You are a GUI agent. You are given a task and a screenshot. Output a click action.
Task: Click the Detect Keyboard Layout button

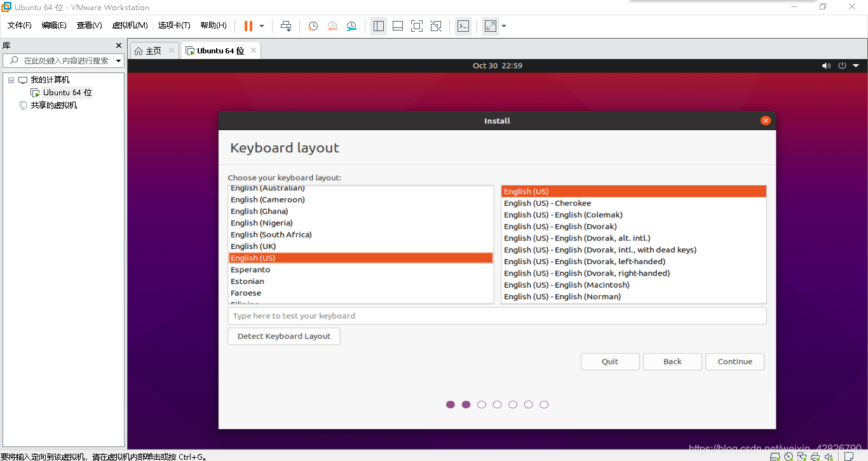284,337
